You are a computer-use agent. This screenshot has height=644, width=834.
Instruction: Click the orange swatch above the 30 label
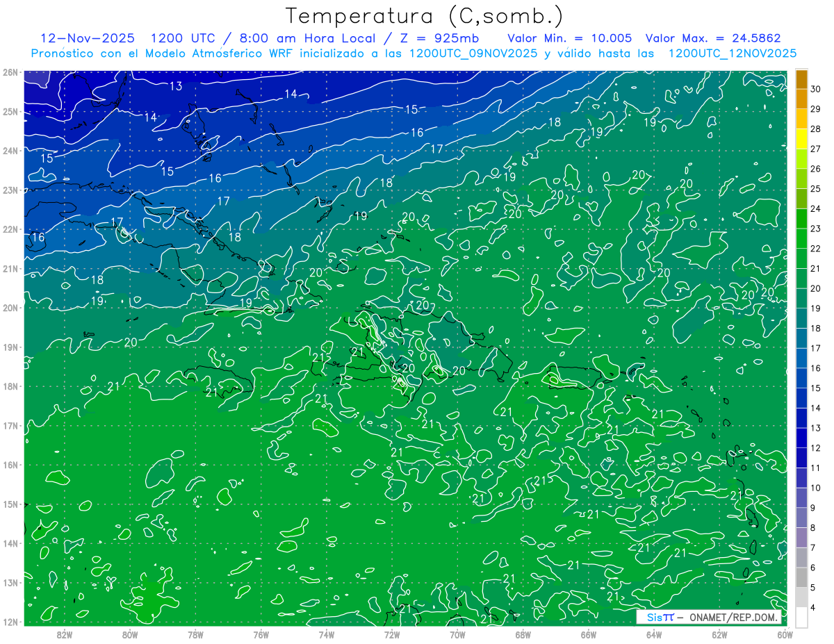tap(801, 80)
